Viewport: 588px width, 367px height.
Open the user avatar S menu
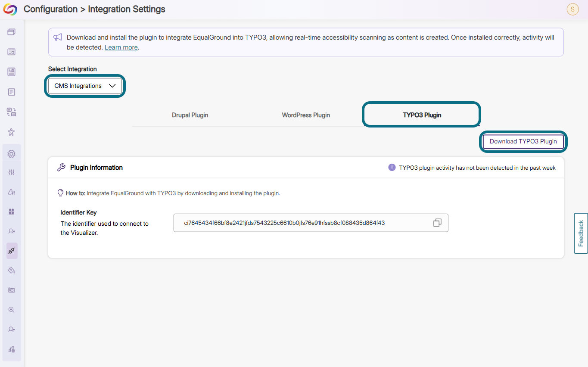coord(572,9)
